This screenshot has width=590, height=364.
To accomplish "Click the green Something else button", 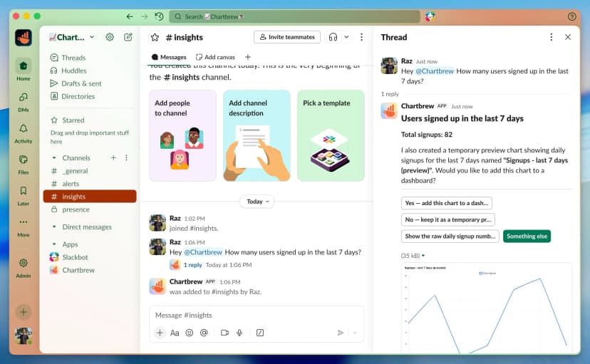I will [x=527, y=236].
